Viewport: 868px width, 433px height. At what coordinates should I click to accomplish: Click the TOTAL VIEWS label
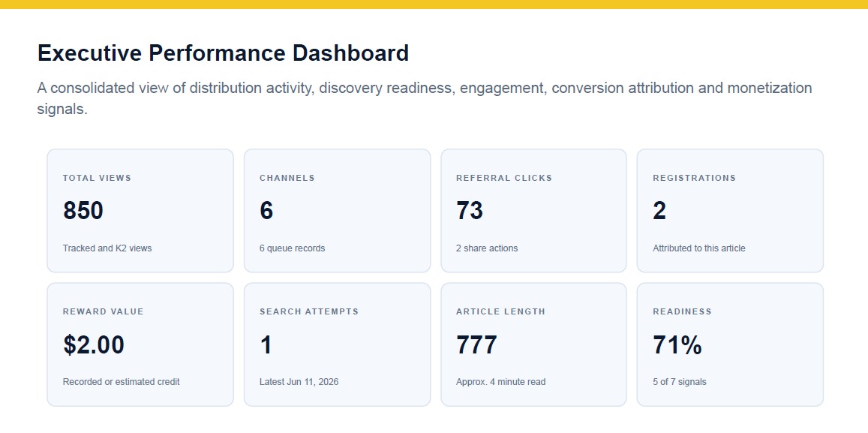(x=97, y=178)
